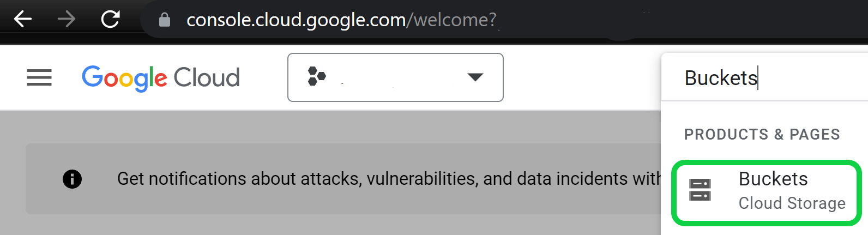
Task: Click the browser forward arrow
Action: pyautogui.click(x=67, y=20)
